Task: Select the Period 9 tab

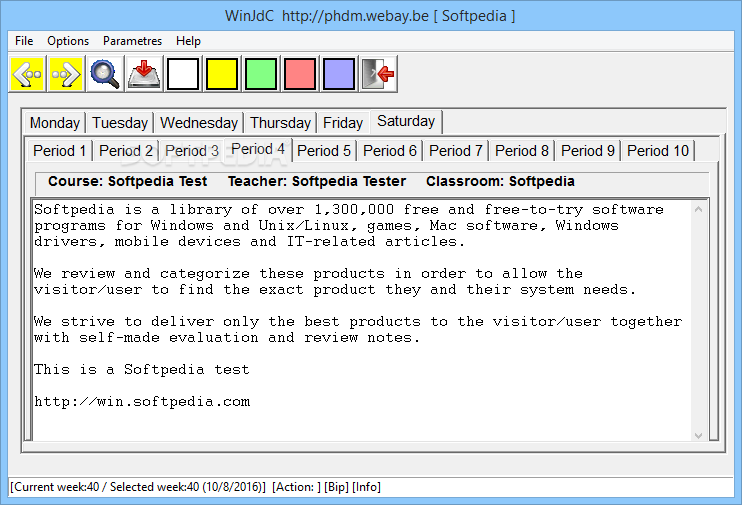Action: pos(588,151)
